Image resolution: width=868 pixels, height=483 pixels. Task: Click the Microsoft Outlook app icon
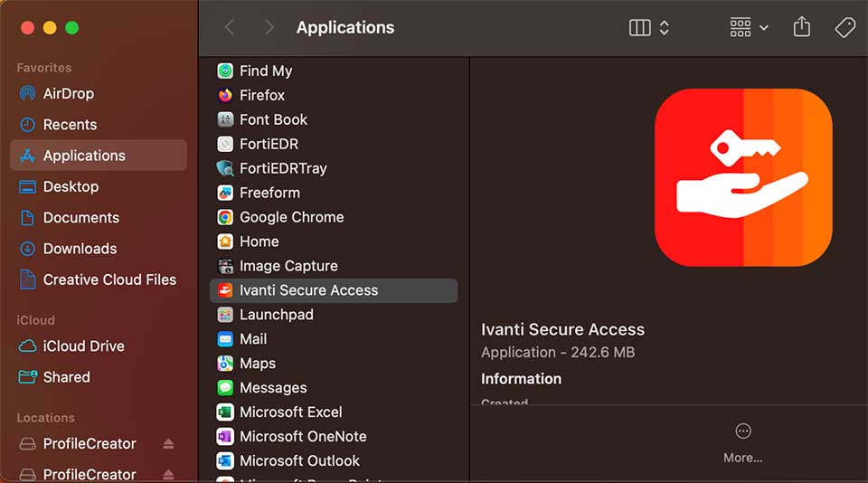click(225, 461)
